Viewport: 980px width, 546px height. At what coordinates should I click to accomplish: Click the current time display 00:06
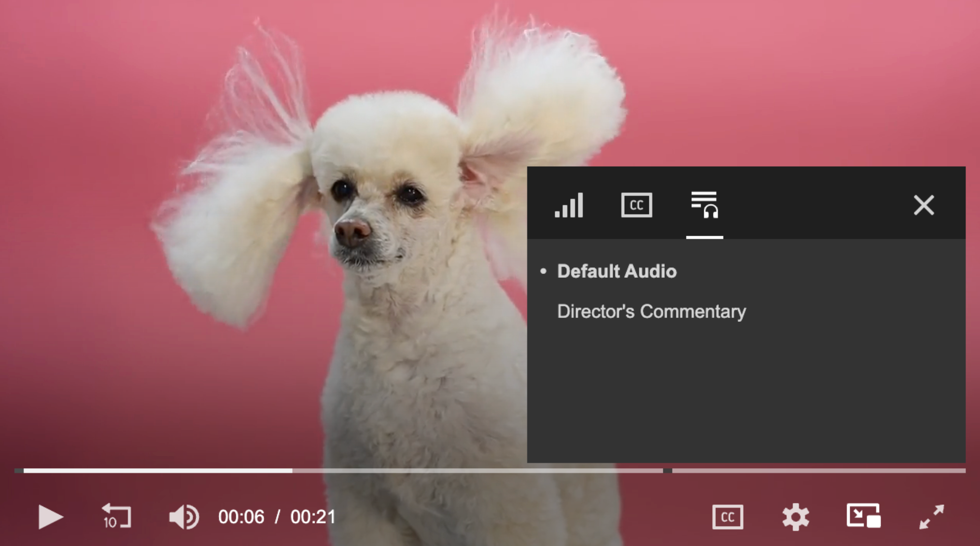tap(241, 517)
